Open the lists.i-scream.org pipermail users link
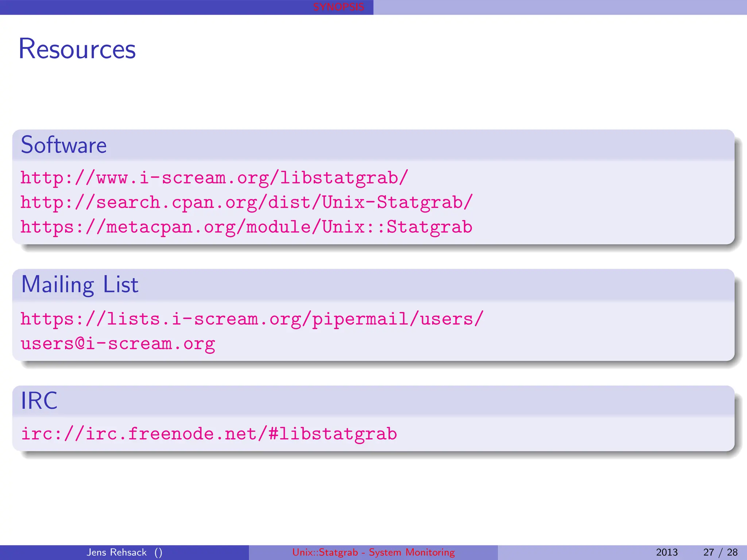The width and height of the screenshot is (747, 560). (x=252, y=319)
